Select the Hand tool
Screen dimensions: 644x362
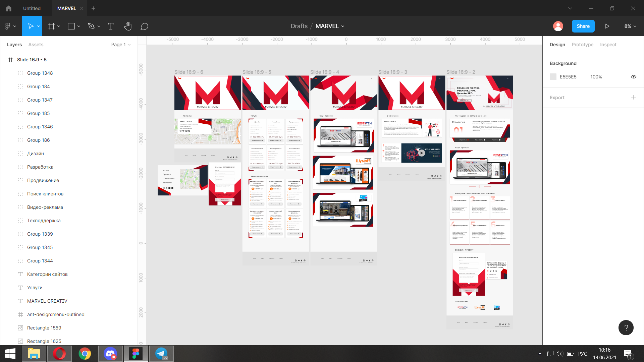click(x=127, y=26)
